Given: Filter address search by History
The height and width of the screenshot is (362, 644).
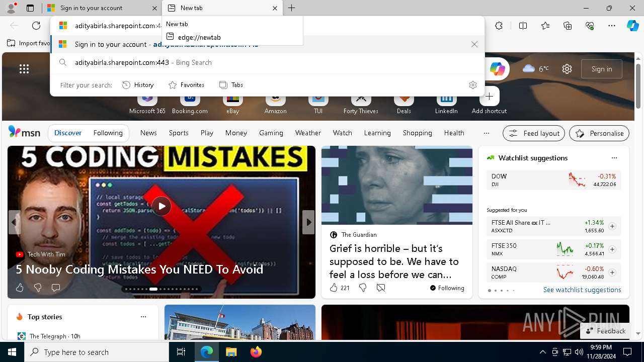Looking at the screenshot, I should pos(138,85).
